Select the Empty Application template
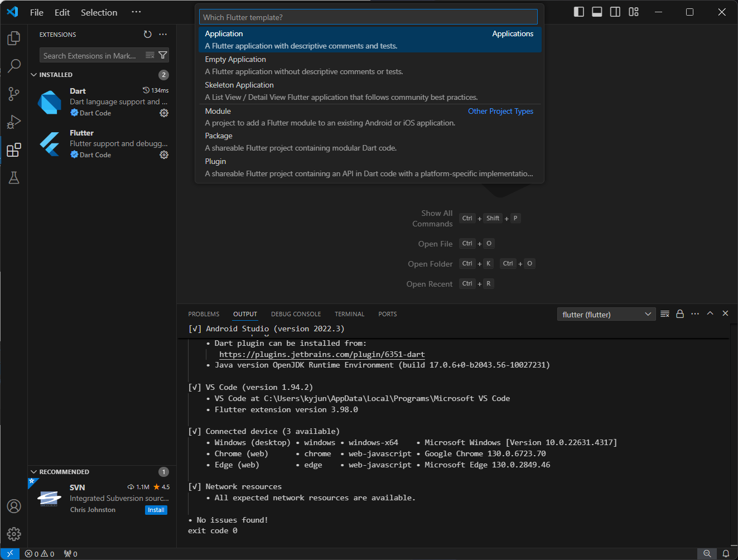This screenshot has width=738, height=560. (x=370, y=65)
